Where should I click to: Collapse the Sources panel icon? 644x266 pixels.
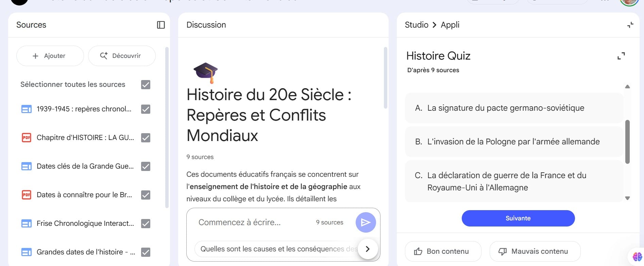point(161,25)
